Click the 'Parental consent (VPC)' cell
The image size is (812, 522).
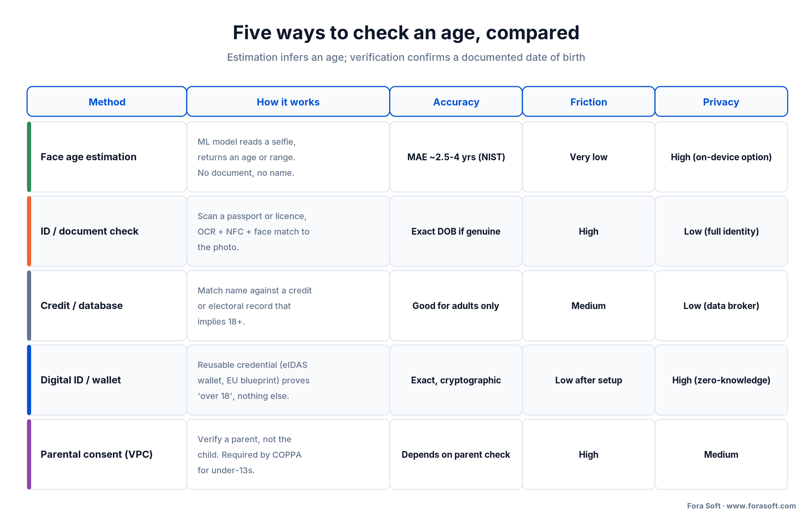click(x=107, y=454)
